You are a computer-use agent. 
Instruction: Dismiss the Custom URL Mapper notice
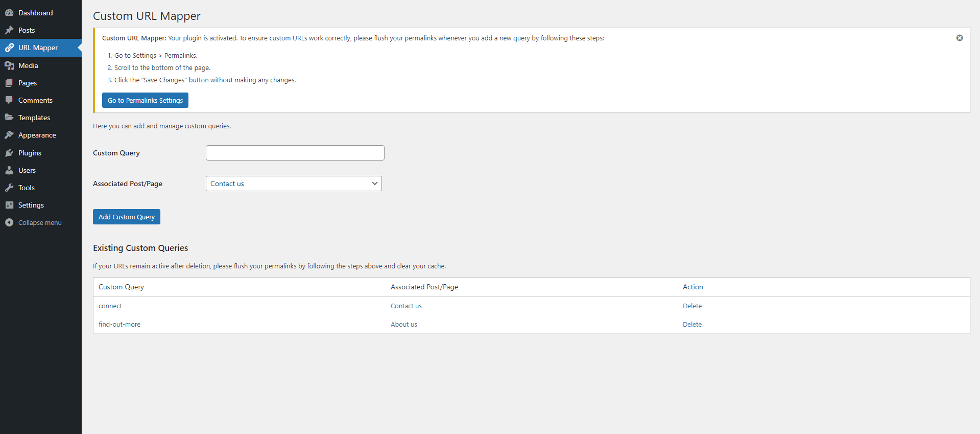(x=960, y=38)
